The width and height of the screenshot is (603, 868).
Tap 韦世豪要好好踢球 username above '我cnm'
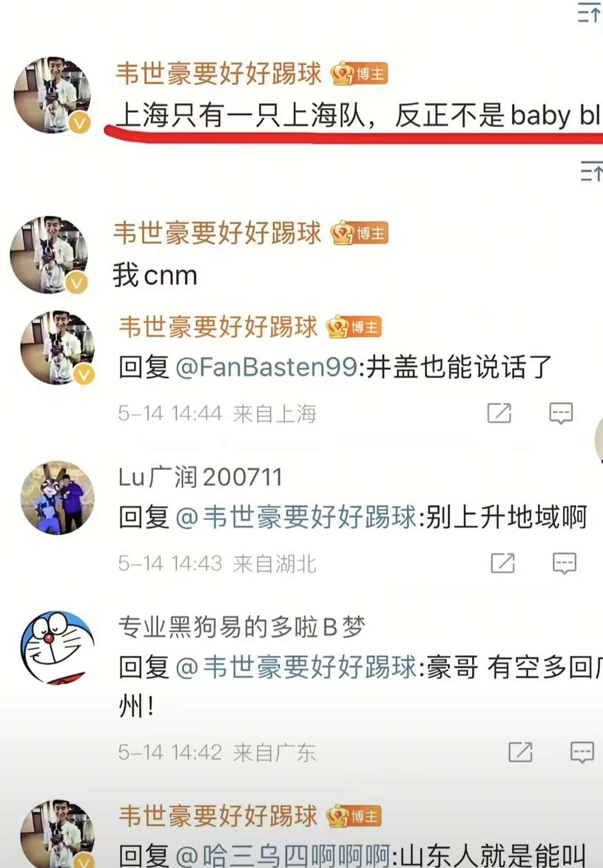pos(218,233)
